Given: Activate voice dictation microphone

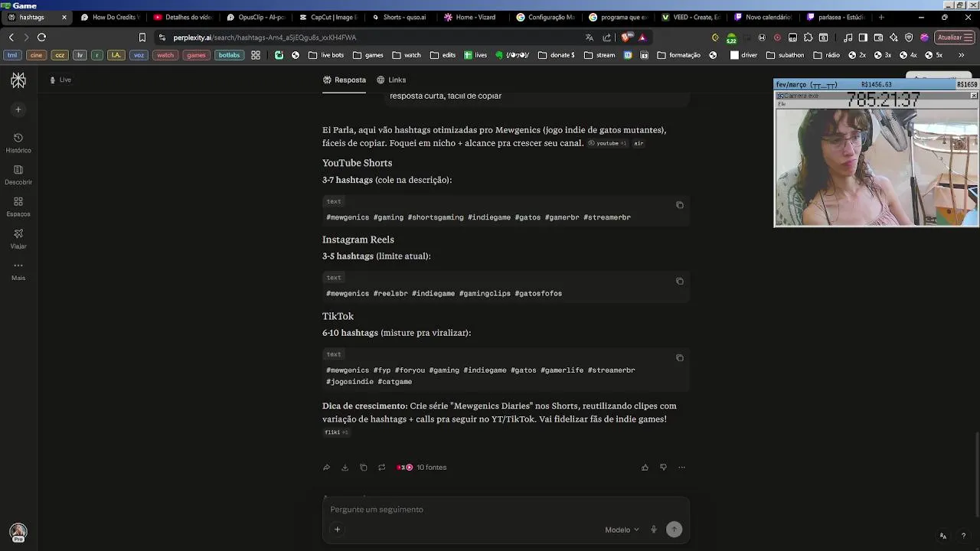Looking at the screenshot, I should [654, 530].
